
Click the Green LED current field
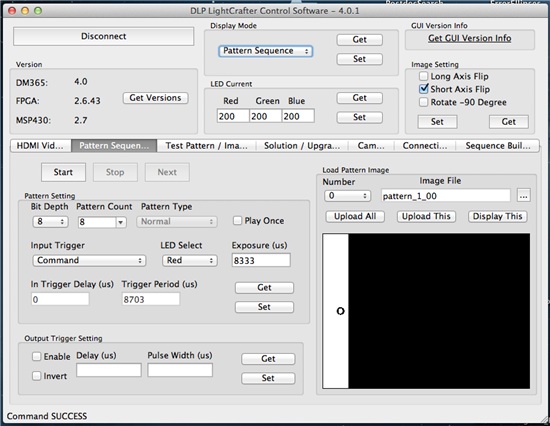[x=266, y=116]
